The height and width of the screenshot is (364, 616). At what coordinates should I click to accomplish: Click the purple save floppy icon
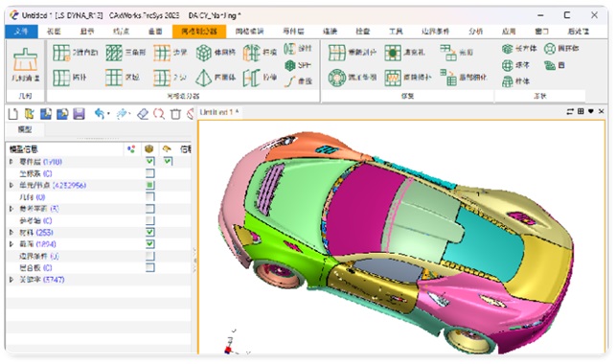[x=79, y=114]
